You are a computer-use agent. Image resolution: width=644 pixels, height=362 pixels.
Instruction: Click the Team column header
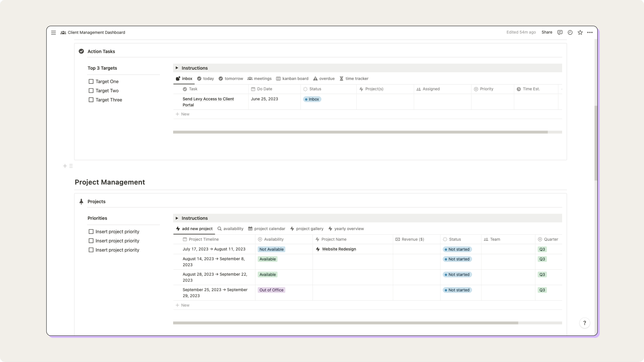[508, 239]
